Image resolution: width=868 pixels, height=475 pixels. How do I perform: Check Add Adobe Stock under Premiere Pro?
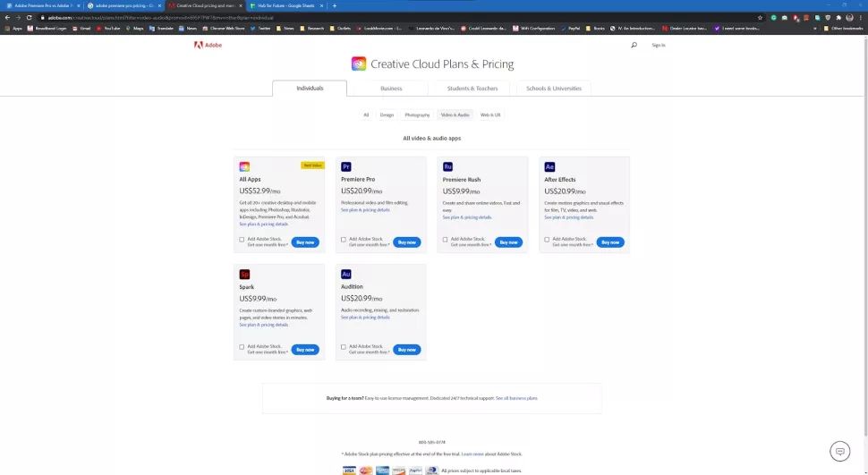[344, 240]
